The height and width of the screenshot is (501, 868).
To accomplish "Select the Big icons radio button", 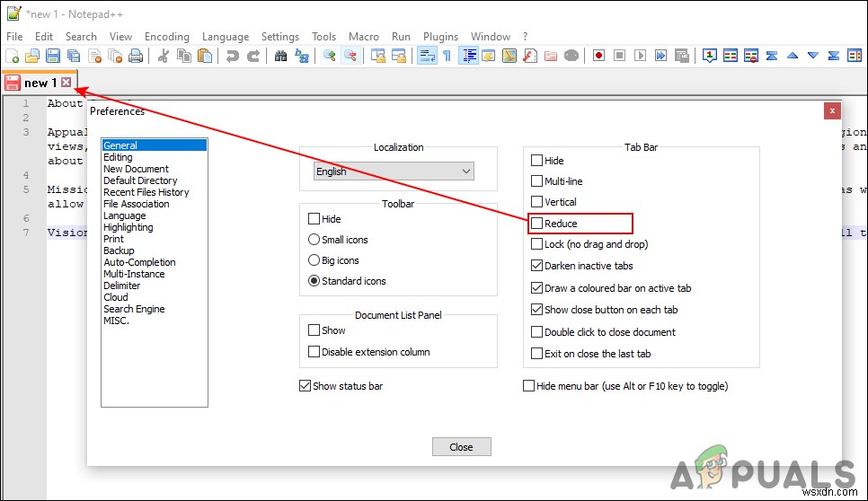I will pos(314,259).
